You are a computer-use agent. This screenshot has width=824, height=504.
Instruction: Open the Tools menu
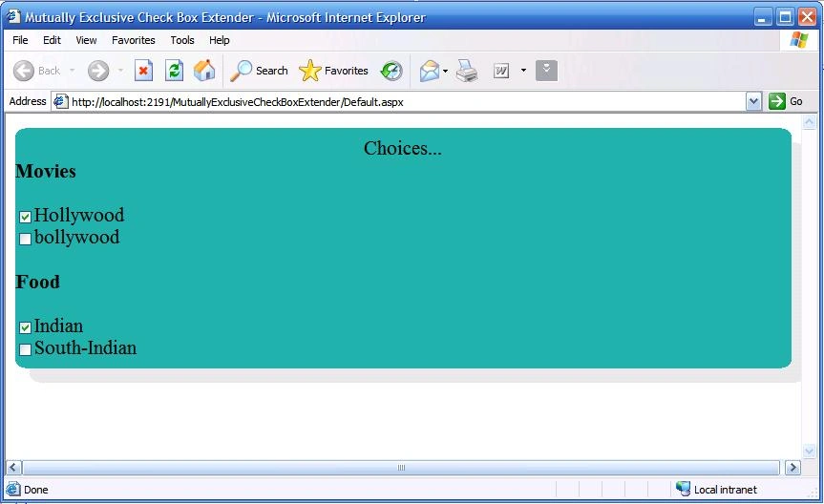(182, 40)
